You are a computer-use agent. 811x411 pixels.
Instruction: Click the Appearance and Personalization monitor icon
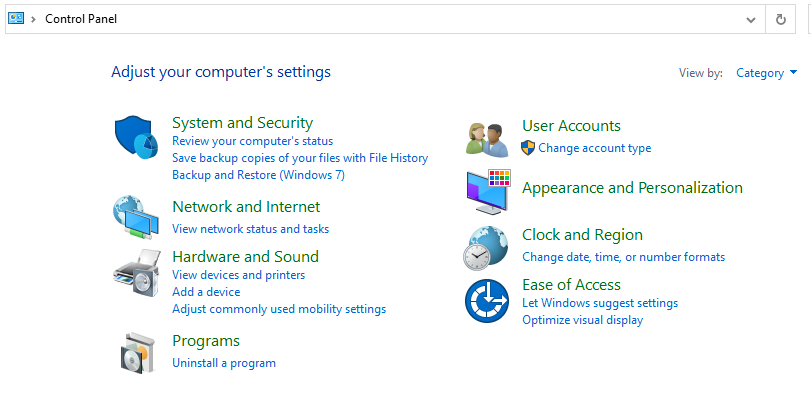[x=488, y=192]
